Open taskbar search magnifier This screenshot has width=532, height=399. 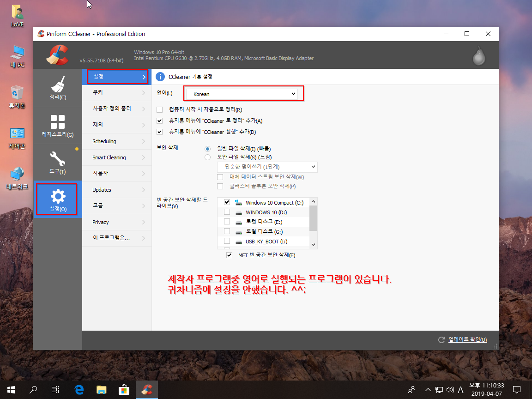(33, 390)
